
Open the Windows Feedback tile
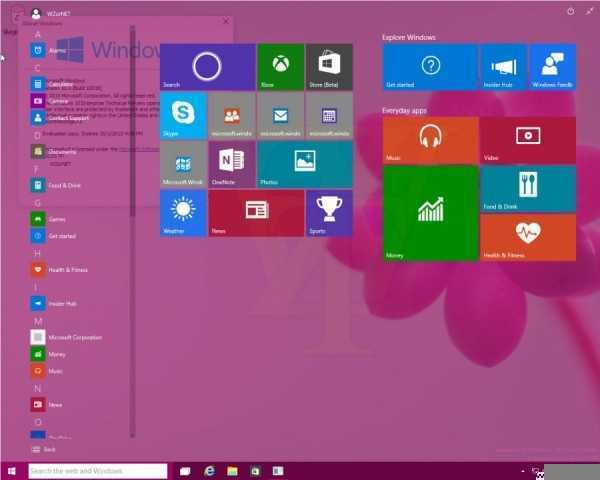553,67
